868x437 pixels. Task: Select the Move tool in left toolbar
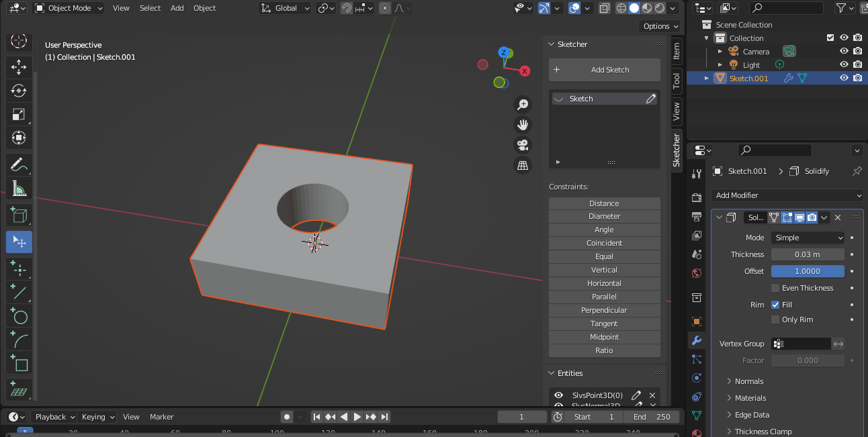(19, 66)
